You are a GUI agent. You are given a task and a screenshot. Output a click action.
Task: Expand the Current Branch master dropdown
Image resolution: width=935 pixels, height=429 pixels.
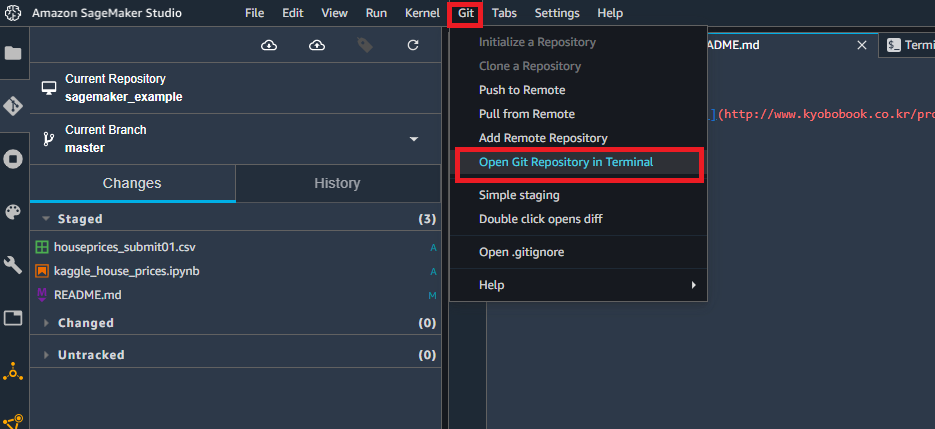414,139
